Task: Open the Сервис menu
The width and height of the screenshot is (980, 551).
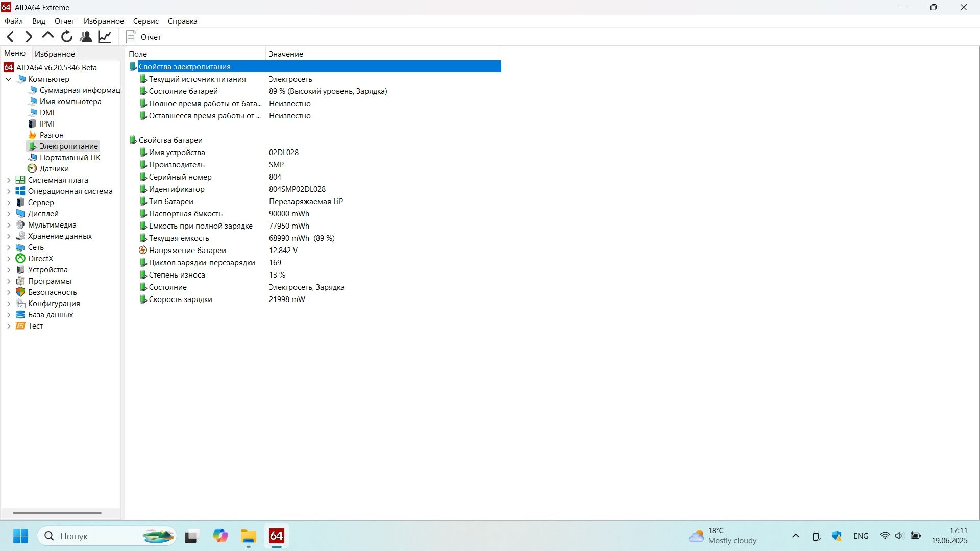Action: click(146, 21)
